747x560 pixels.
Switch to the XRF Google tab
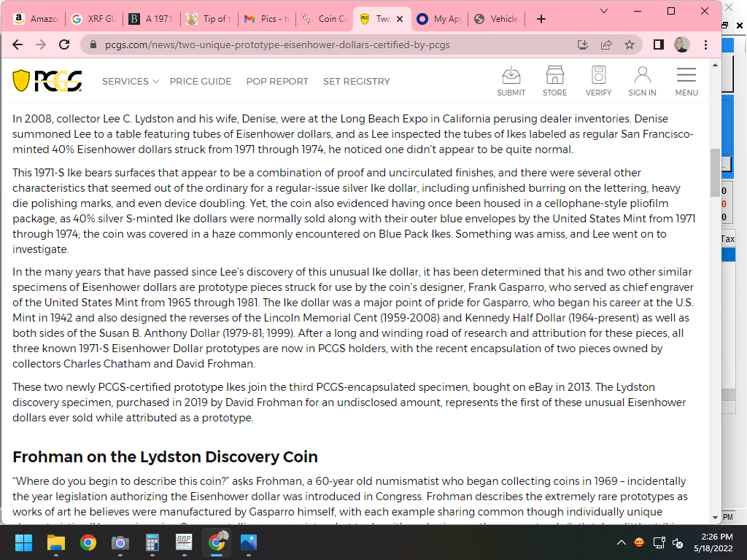click(x=93, y=19)
